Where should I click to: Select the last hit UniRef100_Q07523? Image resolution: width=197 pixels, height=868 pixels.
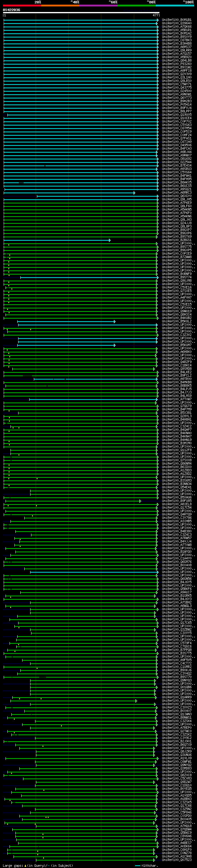click(x=177, y=860)
